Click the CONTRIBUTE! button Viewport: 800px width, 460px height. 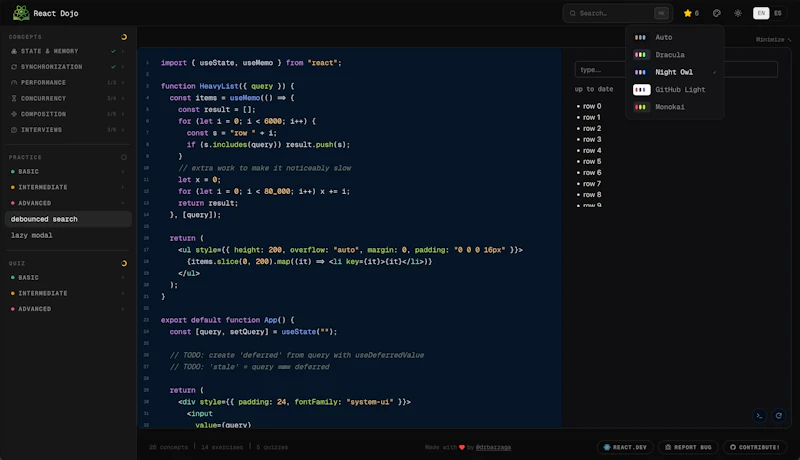754,447
